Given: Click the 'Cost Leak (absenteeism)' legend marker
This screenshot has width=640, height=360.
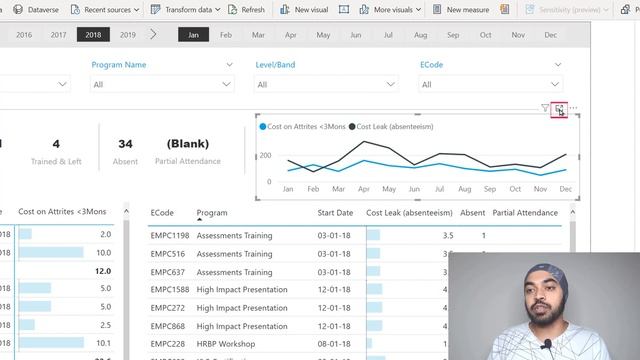Looking at the screenshot, I should 352,127.
